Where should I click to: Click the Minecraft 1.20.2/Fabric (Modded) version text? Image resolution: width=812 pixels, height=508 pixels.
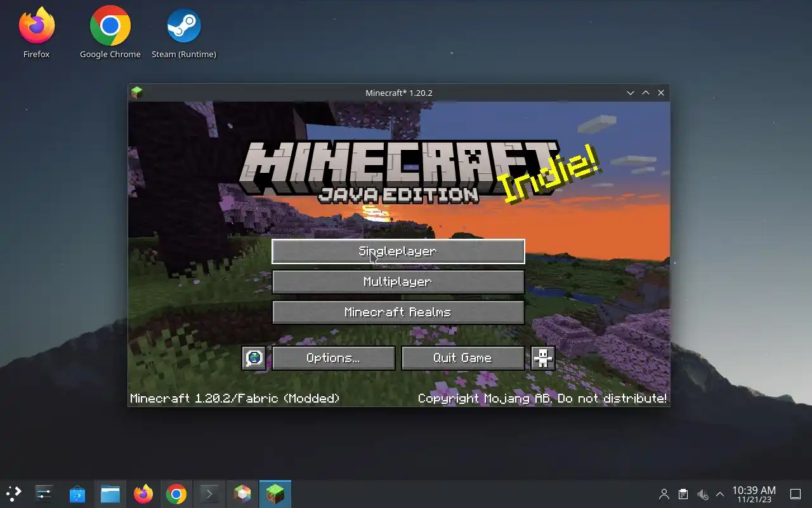(235, 399)
